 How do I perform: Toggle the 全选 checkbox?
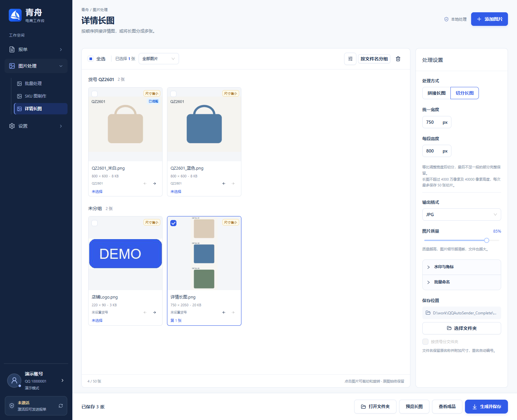[91, 59]
